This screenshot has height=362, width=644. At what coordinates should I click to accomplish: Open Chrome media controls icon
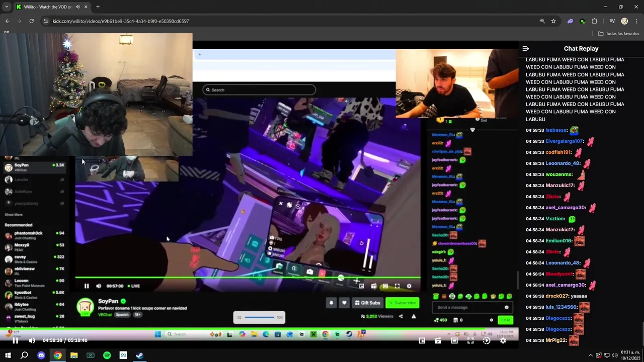pyautogui.click(x=612, y=21)
